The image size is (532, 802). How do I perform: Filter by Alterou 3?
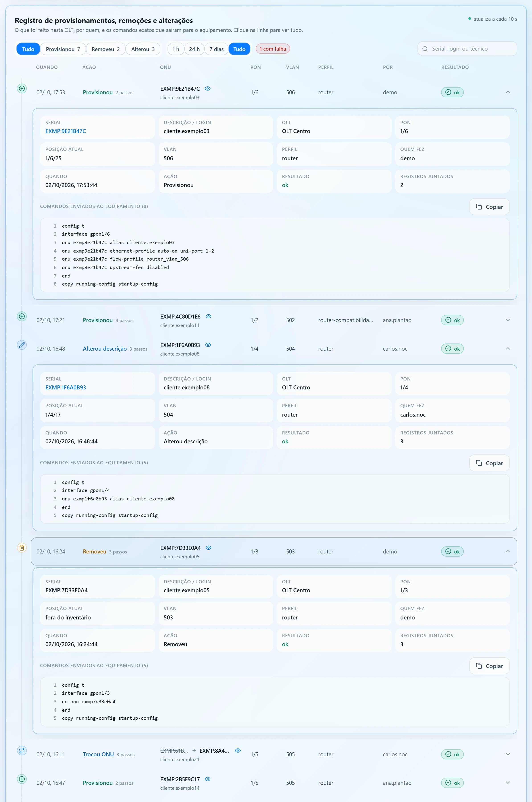(x=143, y=49)
